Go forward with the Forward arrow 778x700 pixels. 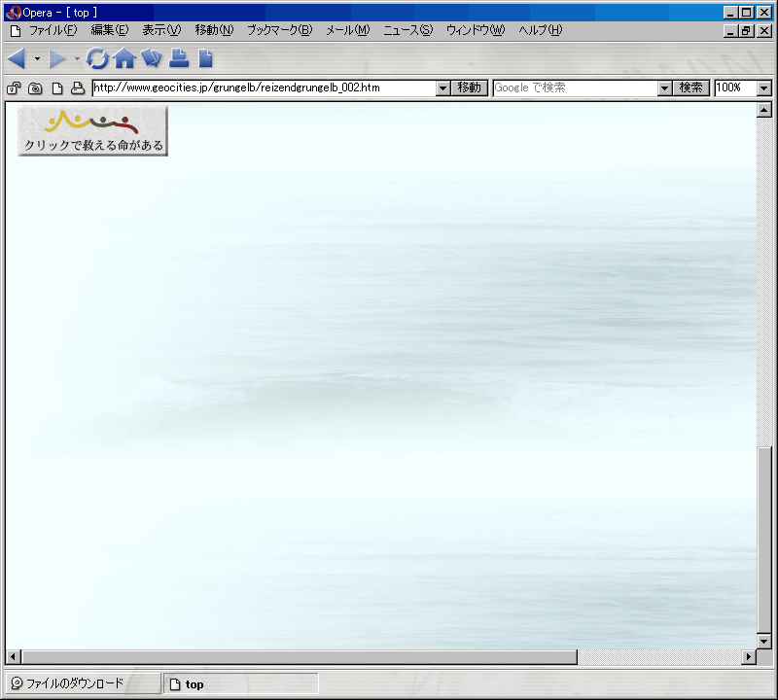(57, 58)
